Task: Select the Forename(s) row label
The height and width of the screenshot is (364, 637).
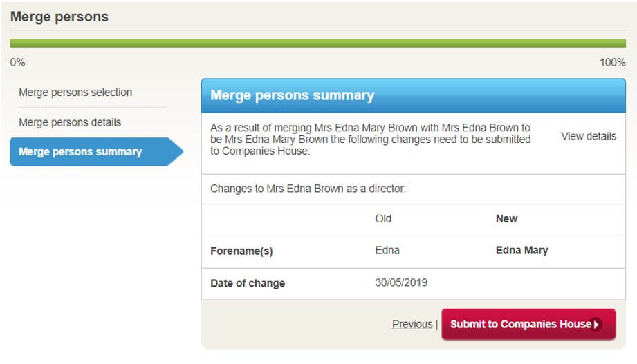Action: 241,251
